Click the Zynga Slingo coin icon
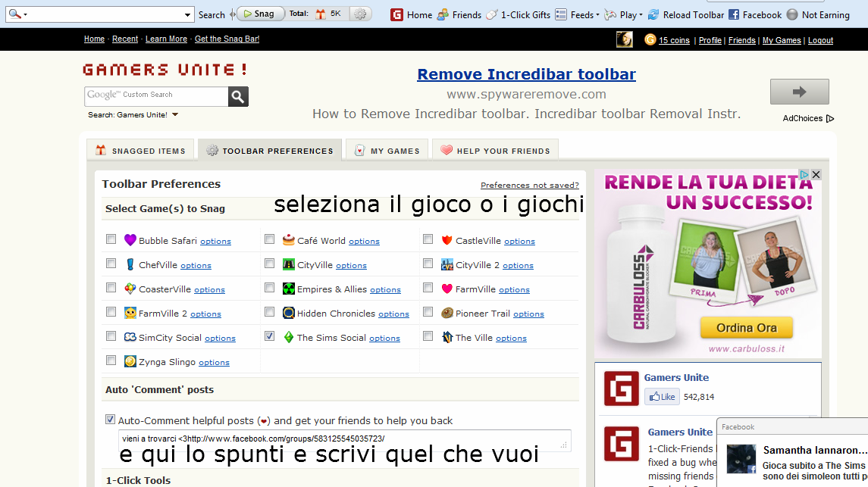Image resolution: width=868 pixels, height=487 pixels. pyautogui.click(x=130, y=361)
